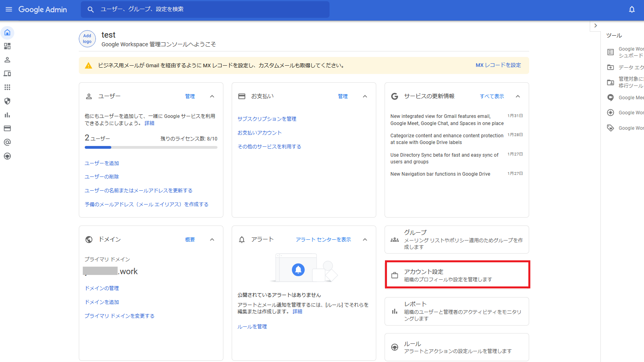This screenshot has width=644, height=362.
Task: Click the user icon in ユーザー card
Action: [89, 97]
